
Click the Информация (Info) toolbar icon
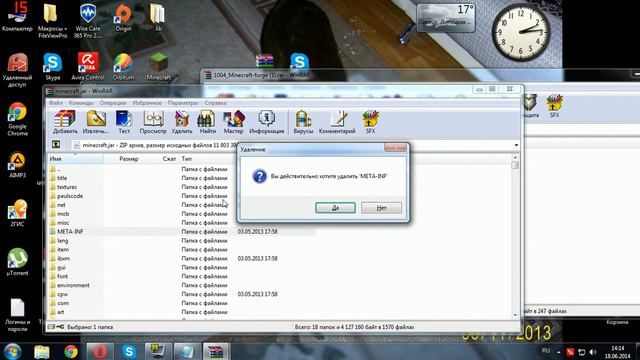[267, 122]
